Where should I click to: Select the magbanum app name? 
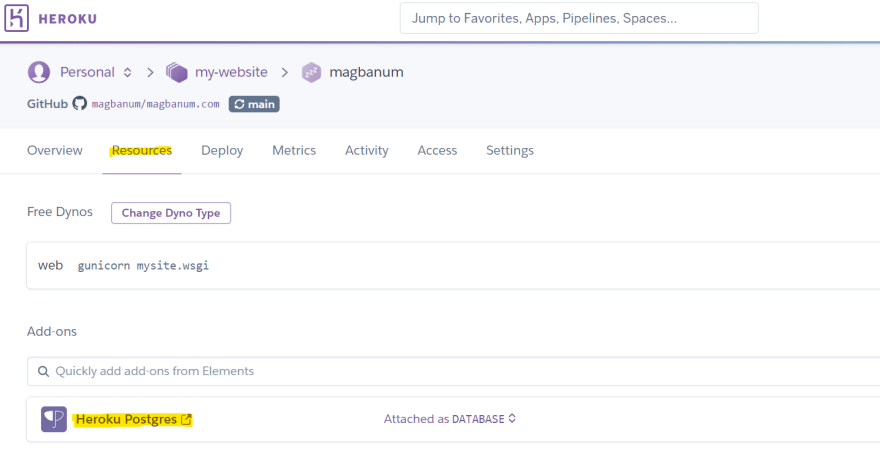[x=366, y=72]
